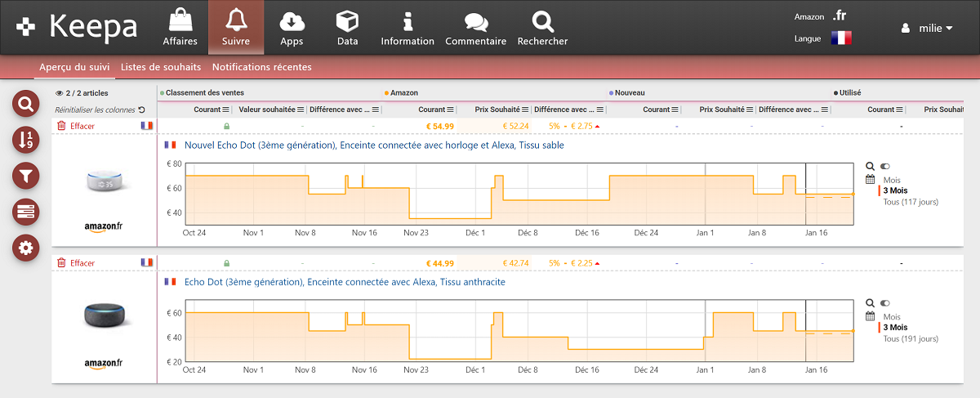Click the calendar icon beside the Tissu sable chart

870,180
